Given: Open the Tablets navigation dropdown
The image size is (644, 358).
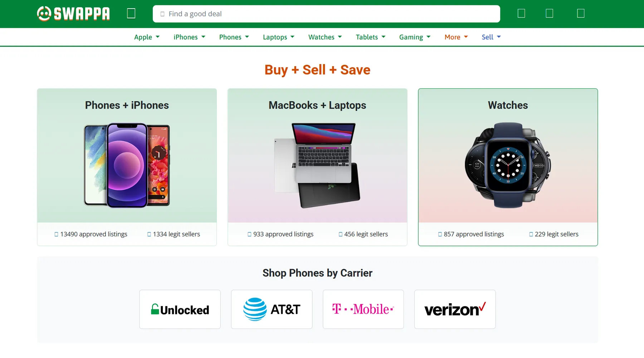Looking at the screenshot, I should 370,37.
